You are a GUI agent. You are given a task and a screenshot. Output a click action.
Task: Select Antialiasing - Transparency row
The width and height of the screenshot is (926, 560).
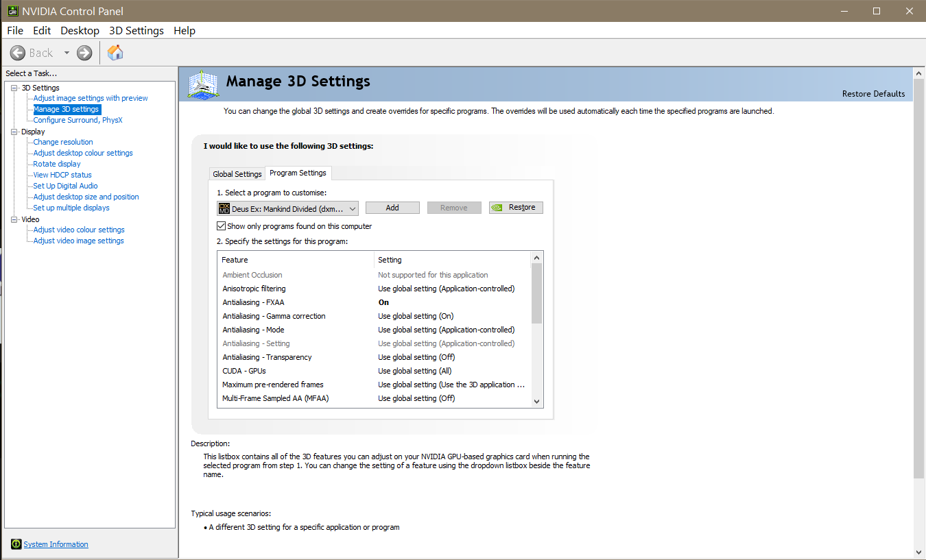point(375,357)
